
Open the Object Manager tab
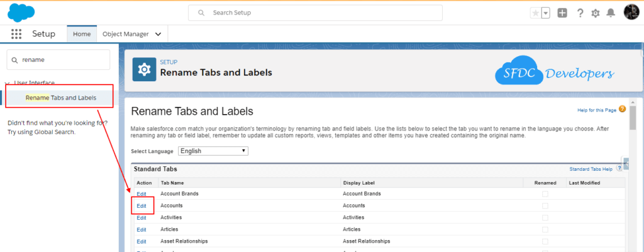point(126,34)
